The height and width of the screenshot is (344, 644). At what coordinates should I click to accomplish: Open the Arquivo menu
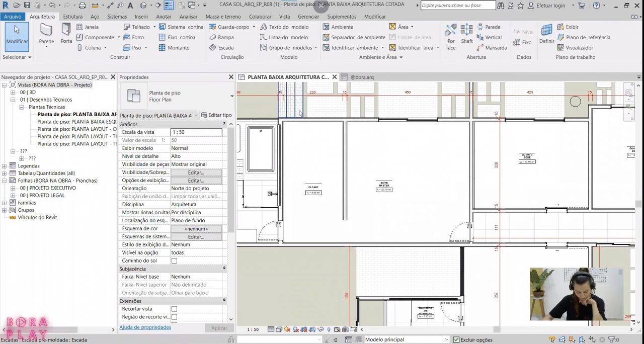pos(13,16)
